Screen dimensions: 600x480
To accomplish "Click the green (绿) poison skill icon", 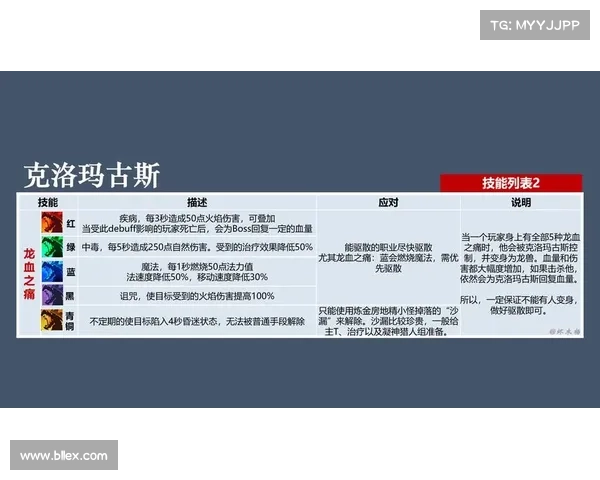I will 49,246.
